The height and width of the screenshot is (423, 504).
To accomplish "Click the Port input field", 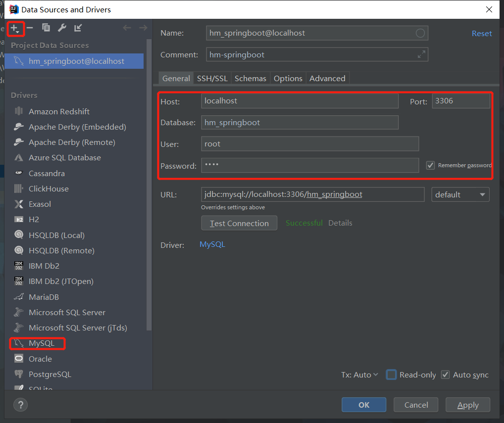I will pyautogui.click(x=461, y=101).
